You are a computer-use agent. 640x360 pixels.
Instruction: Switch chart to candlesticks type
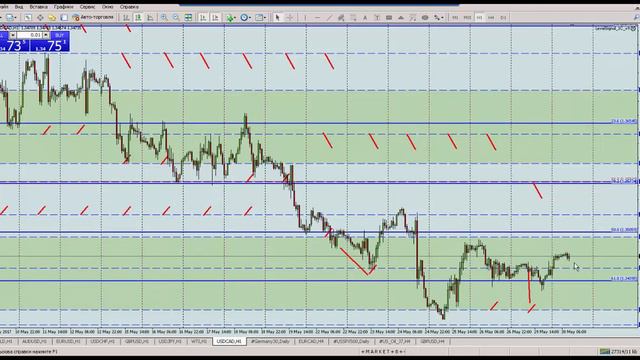tap(138, 18)
